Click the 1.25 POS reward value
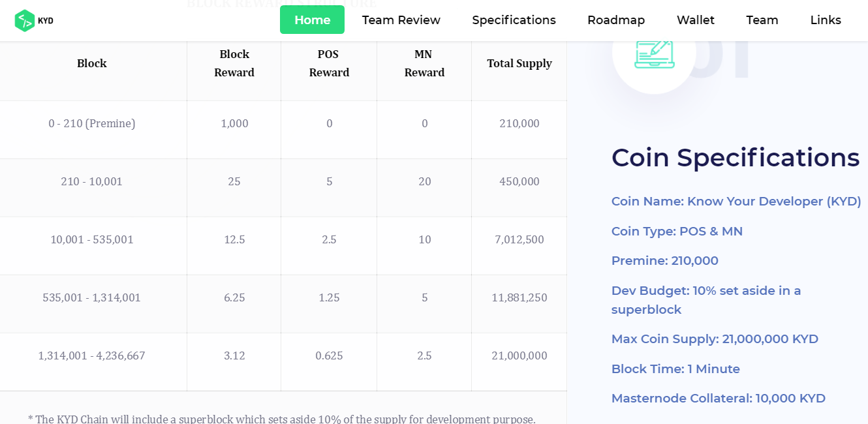This screenshot has height=424, width=868. click(x=329, y=297)
